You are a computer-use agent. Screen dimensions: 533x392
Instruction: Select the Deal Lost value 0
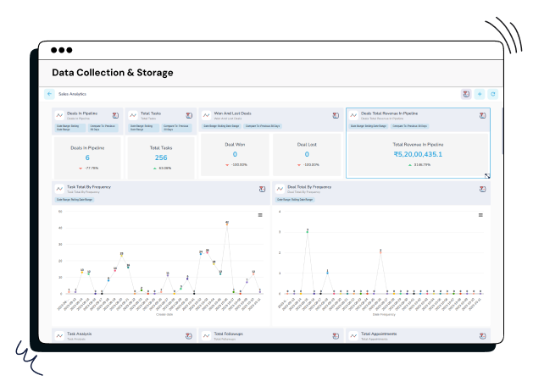307,154
